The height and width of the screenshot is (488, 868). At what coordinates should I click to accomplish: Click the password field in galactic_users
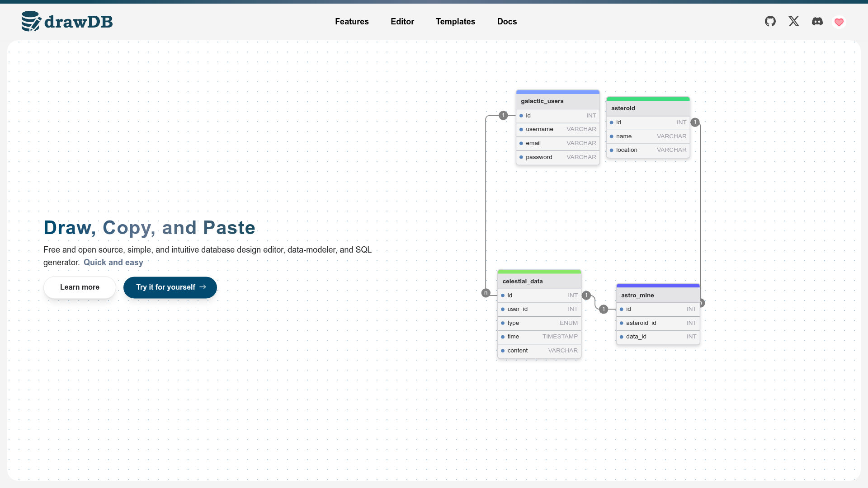[558, 157]
